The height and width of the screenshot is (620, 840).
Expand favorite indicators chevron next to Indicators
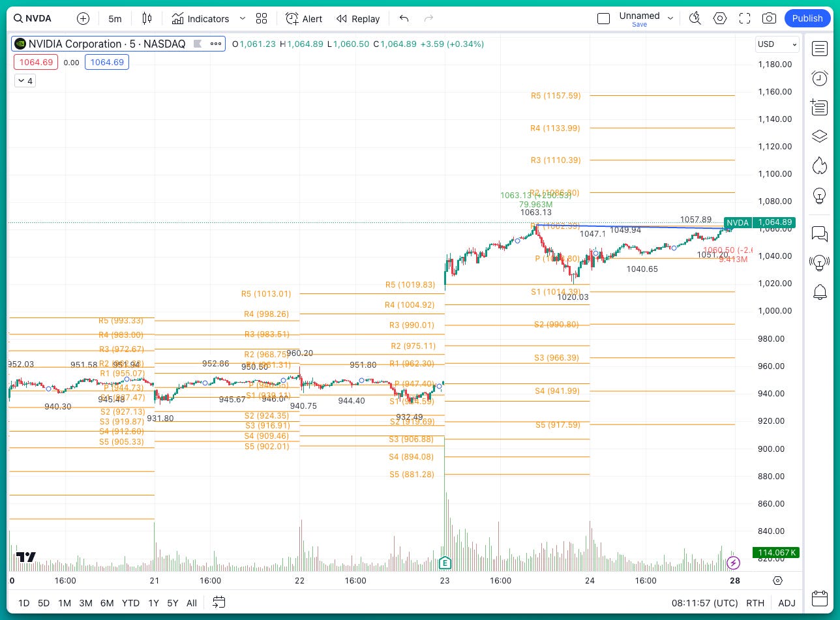point(243,18)
